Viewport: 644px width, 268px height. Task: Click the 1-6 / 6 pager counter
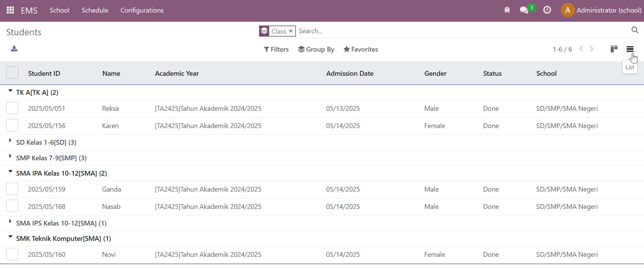tap(562, 49)
